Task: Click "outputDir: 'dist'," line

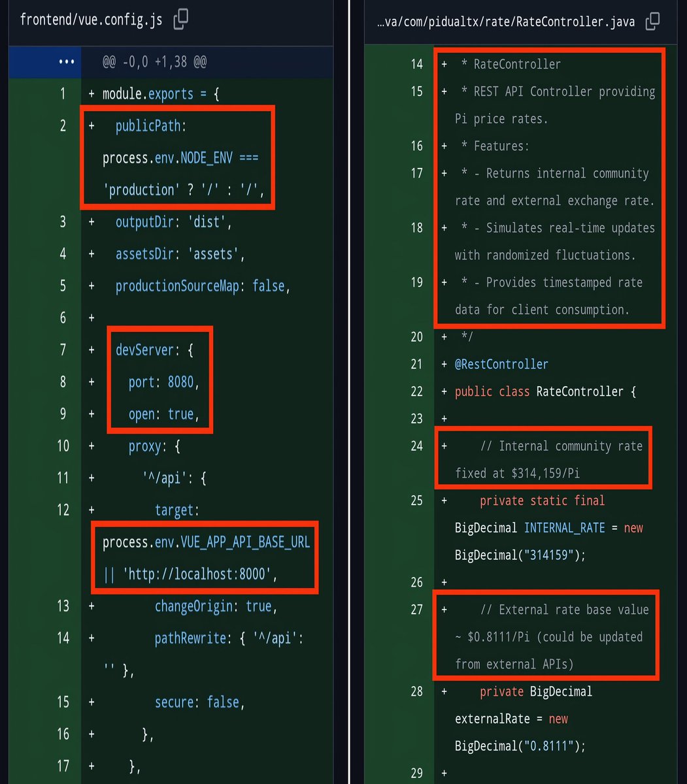Action: coord(174,221)
